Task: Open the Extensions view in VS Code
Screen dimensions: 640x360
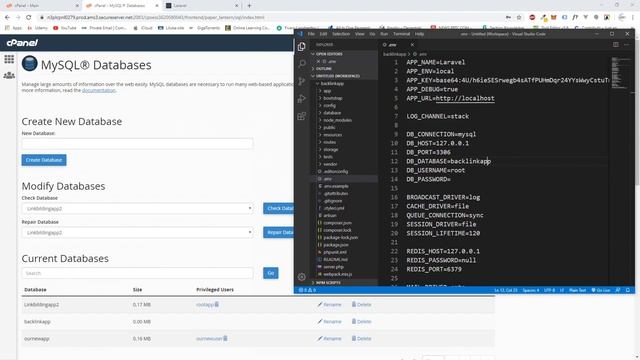Action: coord(302,116)
